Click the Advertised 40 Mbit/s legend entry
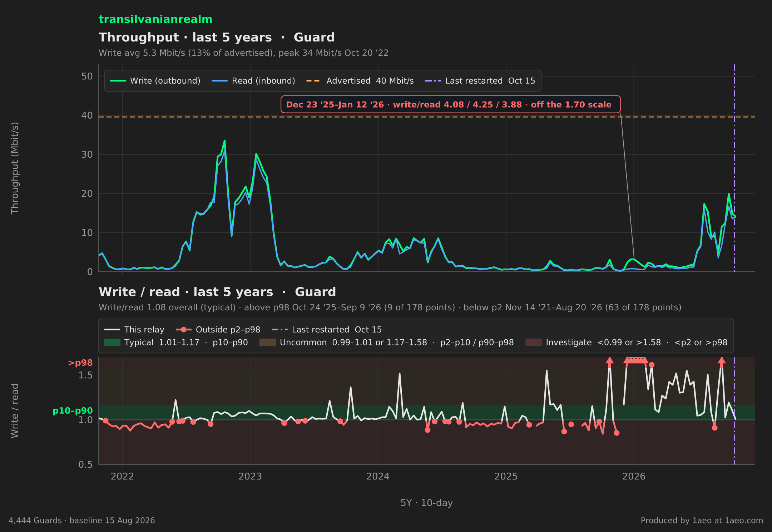The image size is (772, 532). [x=360, y=81]
